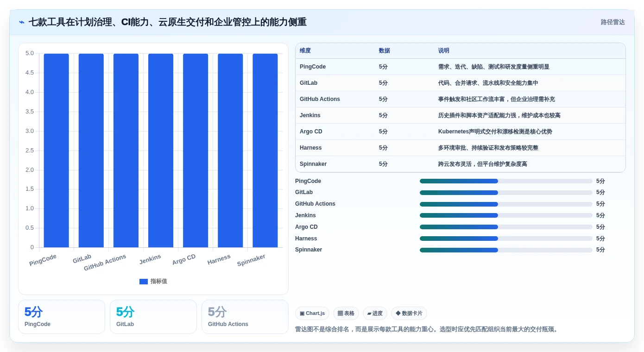
Task: Click the PingCode bar in chart
Action: point(57,151)
